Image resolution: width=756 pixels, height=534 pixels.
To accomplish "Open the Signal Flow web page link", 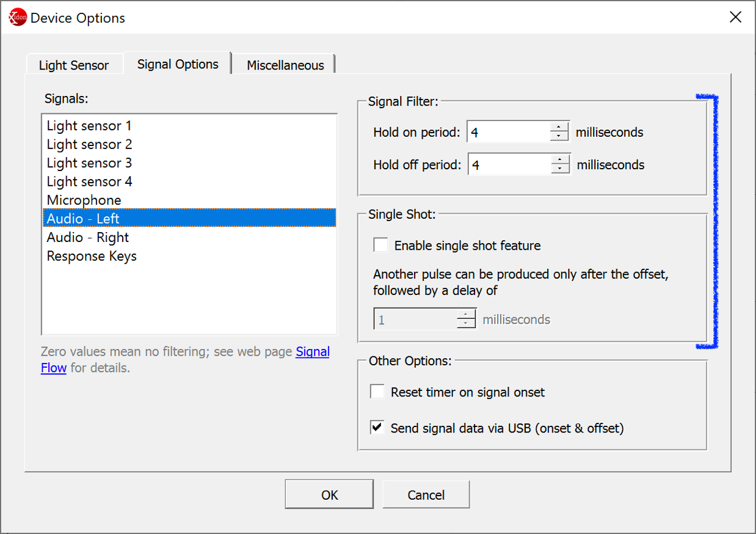I will pos(313,352).
